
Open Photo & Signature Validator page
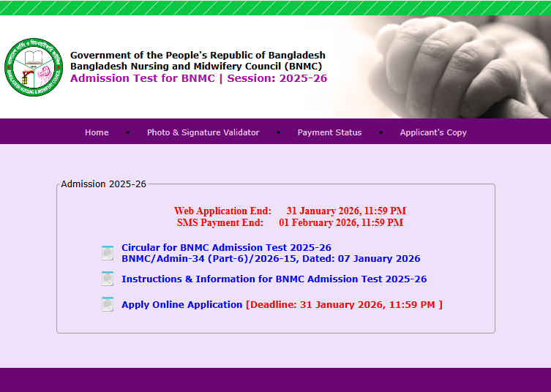pyautogui.click(x=203, y=132)
